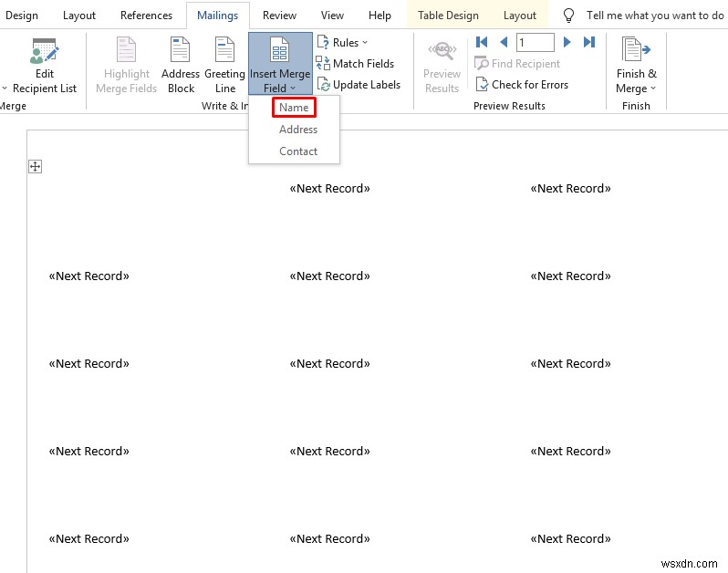Switch to the first Layout tab
Screen dimensions: 728x573
pyautogui.click(x=79, y=16)
